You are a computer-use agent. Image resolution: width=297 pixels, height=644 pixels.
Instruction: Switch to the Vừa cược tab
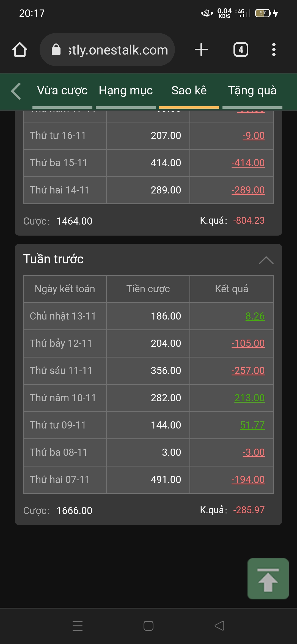62,91
